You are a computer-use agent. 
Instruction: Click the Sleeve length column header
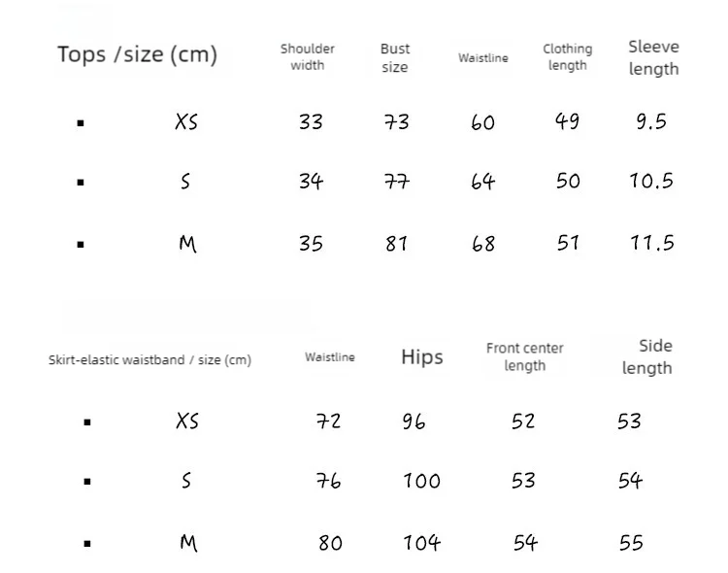click(653, 57)
